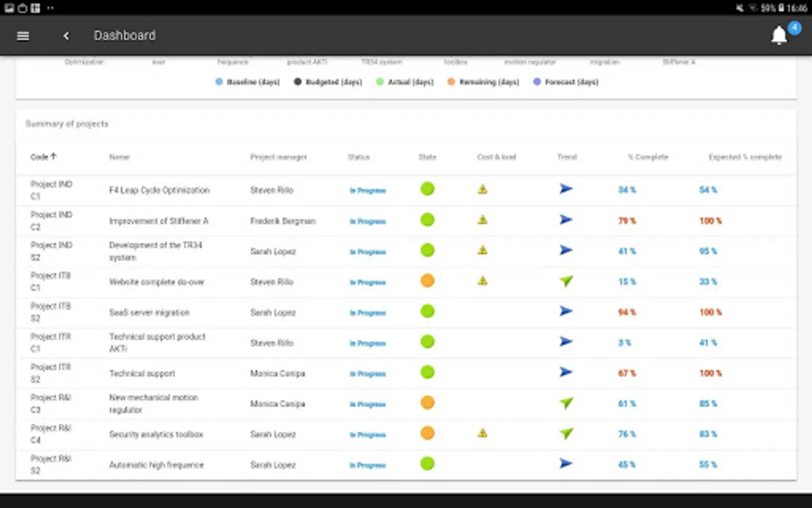Image resolution: width=812 pixels, height=508 pixels.
Task: Select the Trend column header
Action: (x=567, y=157)
